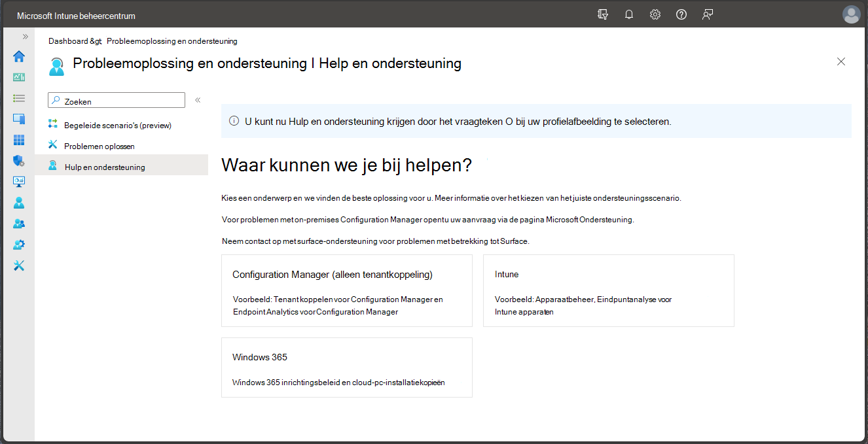Collapse the menu pane with double chevron
The image size is (868, 444).
tap(198, 100)
